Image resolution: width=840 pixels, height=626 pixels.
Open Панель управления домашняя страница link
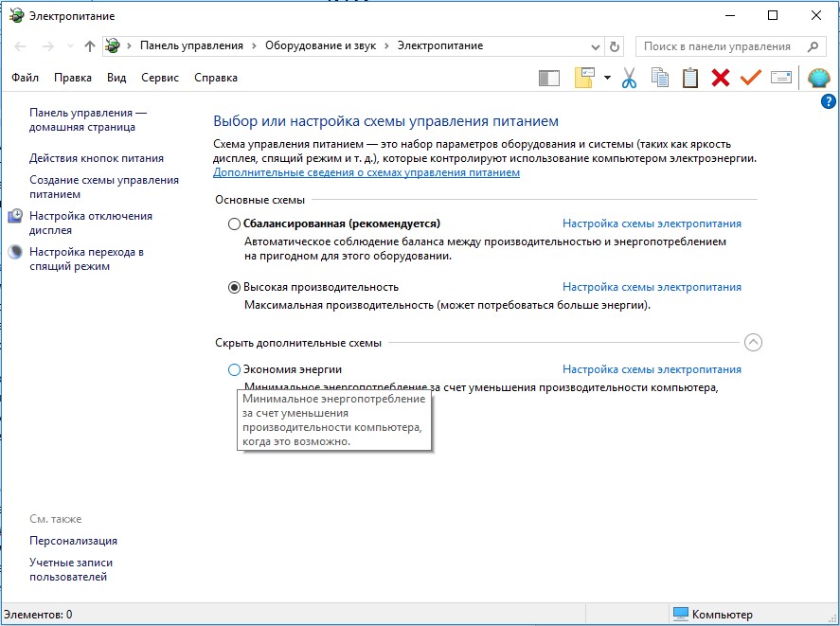pyautogui.click(x=88, y=120)
